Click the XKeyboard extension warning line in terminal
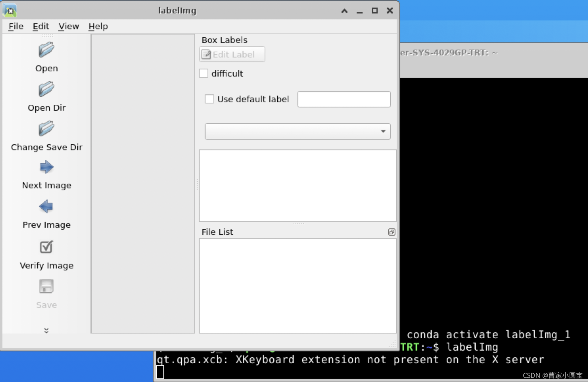588x382 pixels. coord(351,359)
